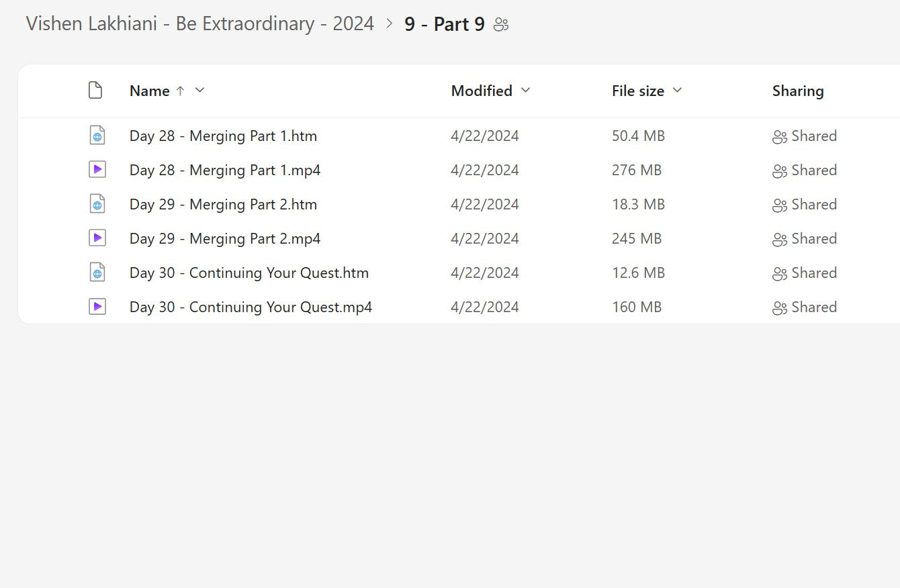Open the File size column dropdown
Image resolution: width=900 pixels, height=588 pixels.
[x=677, y=91]
